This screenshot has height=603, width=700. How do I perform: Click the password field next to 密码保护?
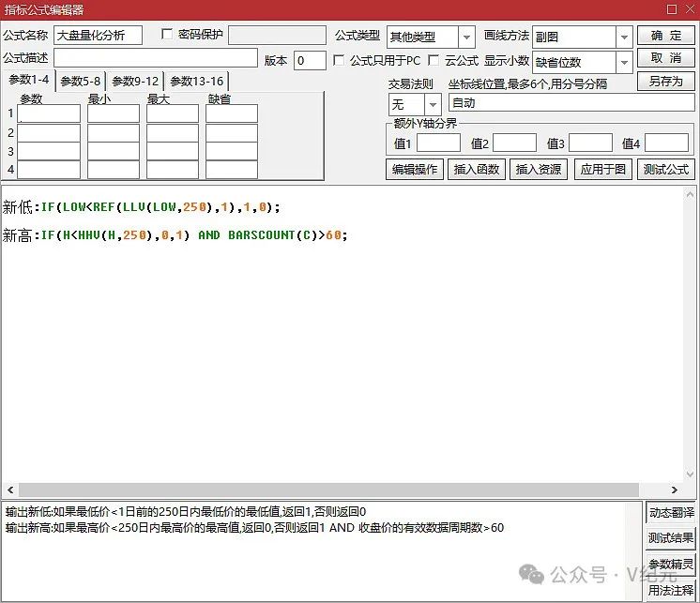click(277, 36)
